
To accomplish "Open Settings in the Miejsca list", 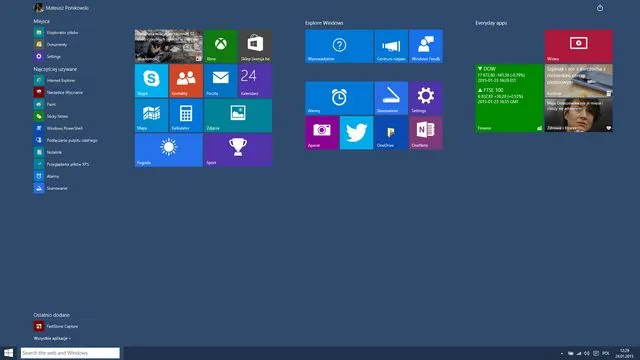I will coord(48,56).
